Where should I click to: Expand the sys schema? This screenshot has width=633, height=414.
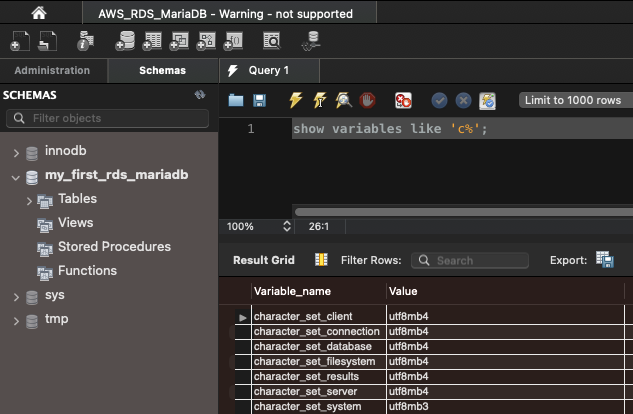[x=16, y=297]
